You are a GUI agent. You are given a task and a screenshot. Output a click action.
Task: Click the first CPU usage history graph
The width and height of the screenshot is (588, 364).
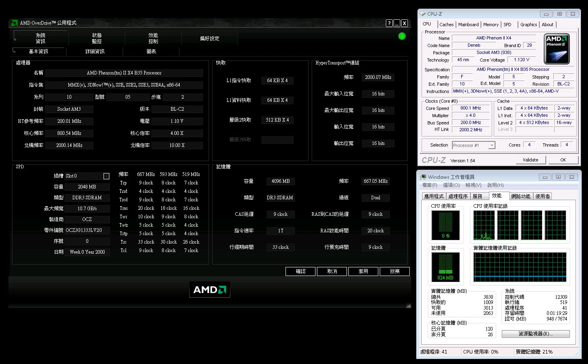(x=484, y=225)
